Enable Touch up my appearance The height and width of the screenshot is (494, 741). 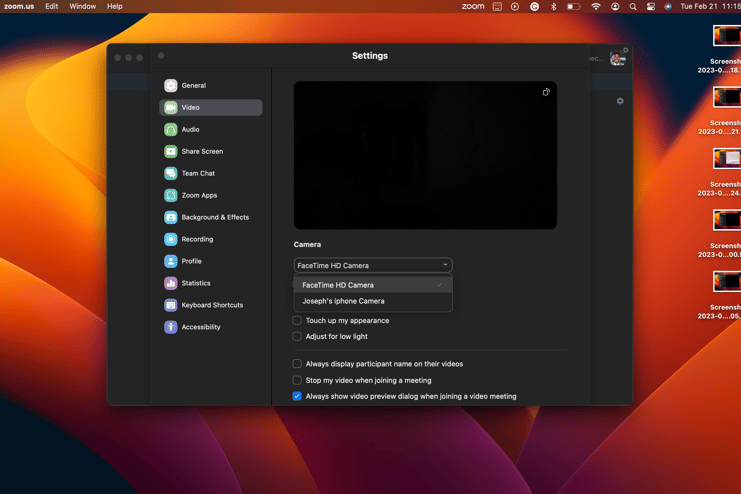[297, 321]
